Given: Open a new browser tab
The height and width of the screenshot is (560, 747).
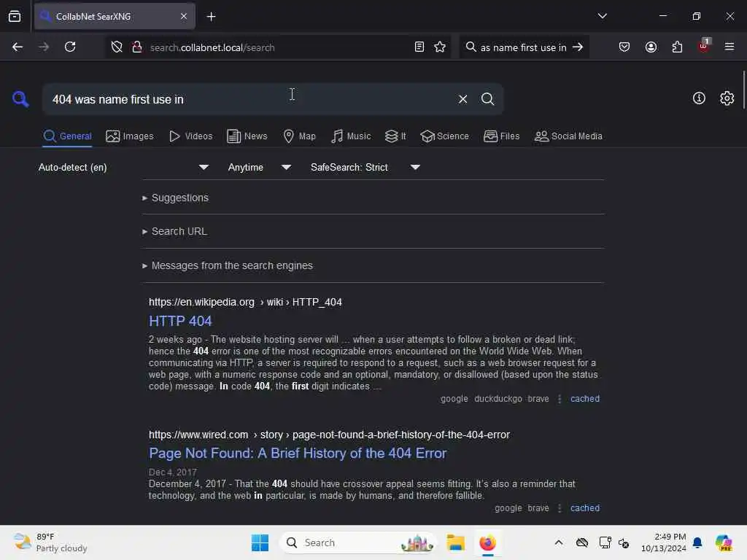Looking at the screenshot, I should click(211, 17).
